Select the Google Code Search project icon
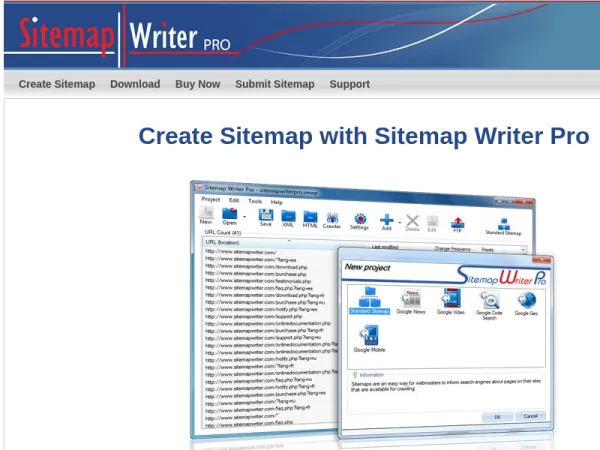This screenshot has width=600, height=450. click(x=489, y=305)
